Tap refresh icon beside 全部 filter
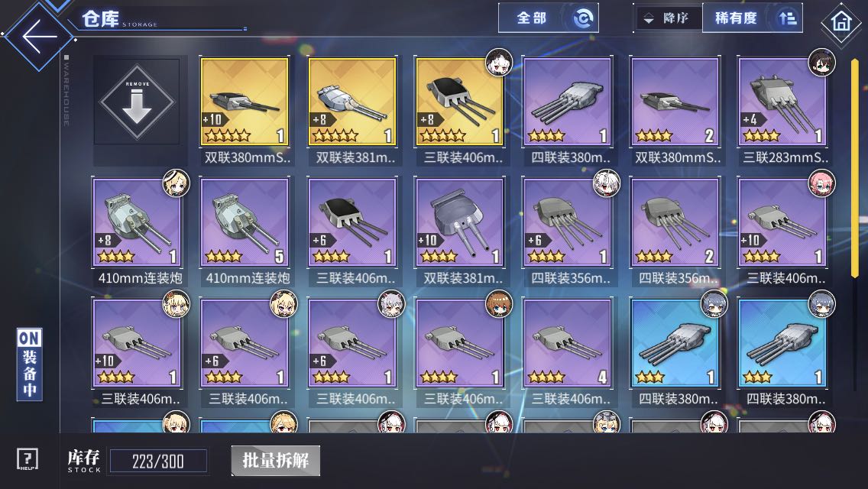This screenshot has height=489, width=868. click(582, 18)
